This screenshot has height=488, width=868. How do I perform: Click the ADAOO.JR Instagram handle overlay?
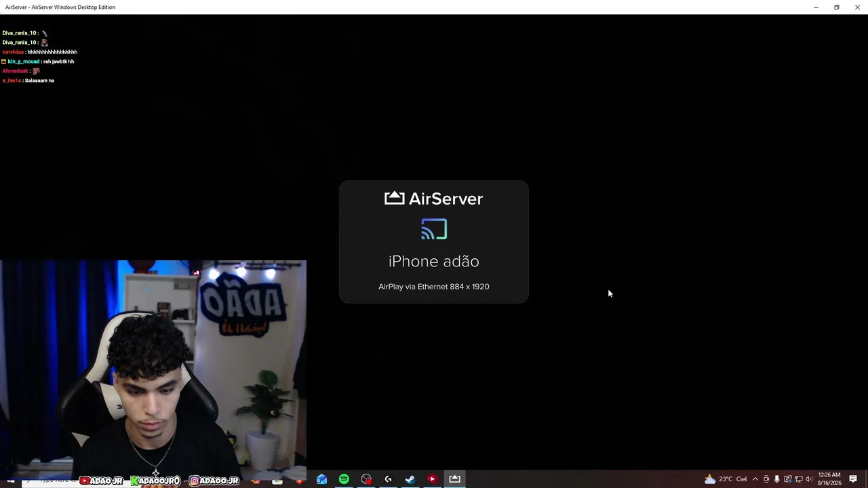(214, 481)
